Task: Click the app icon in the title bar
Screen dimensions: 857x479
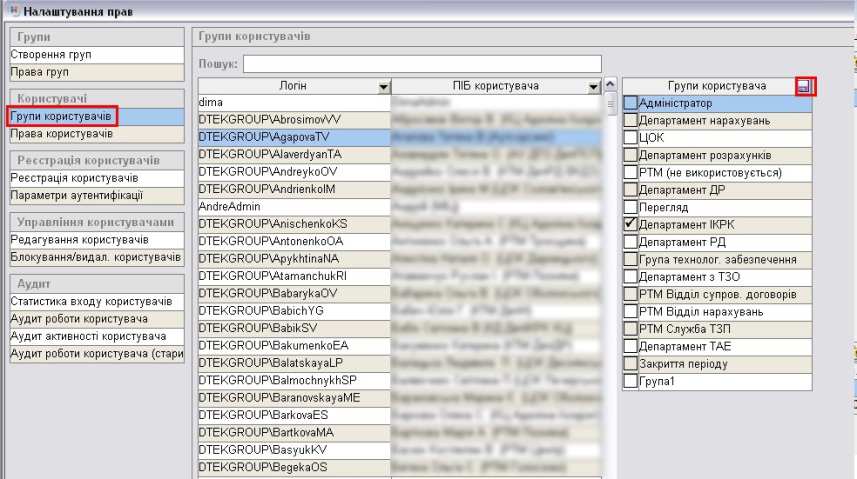Action: coord(11,10)
